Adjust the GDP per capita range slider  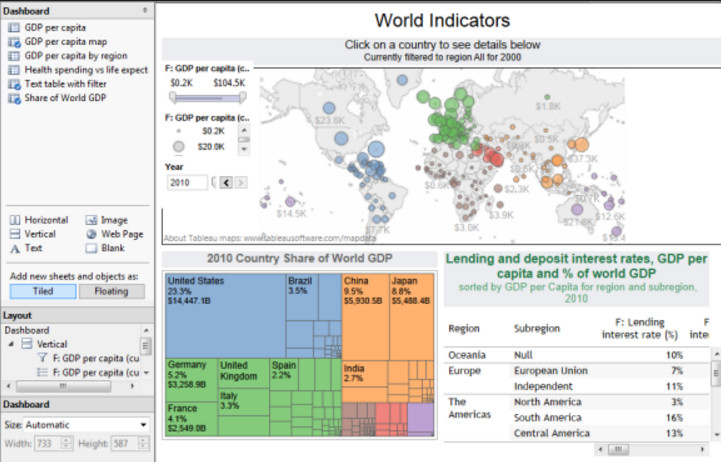coord(208,97)
